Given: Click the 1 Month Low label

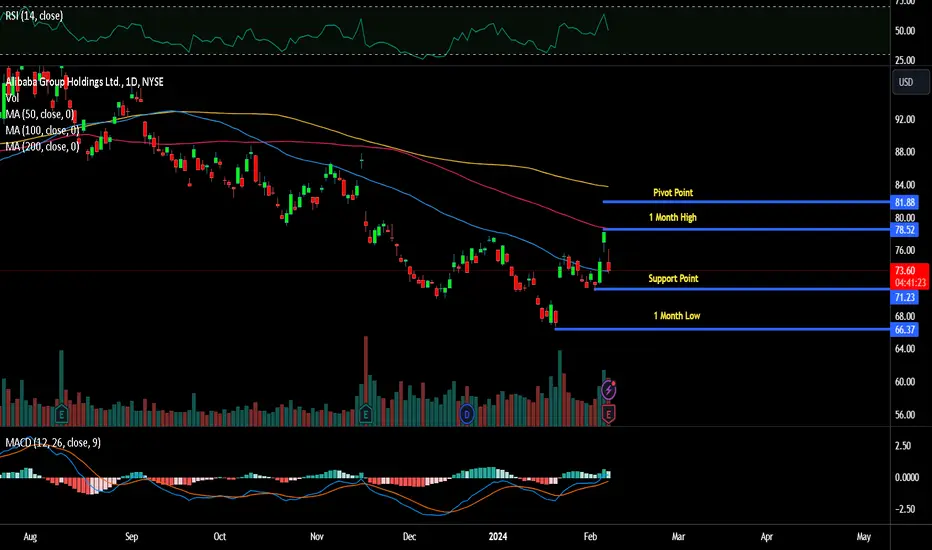Looking at the screenshot, I should [x=677, y=315].
